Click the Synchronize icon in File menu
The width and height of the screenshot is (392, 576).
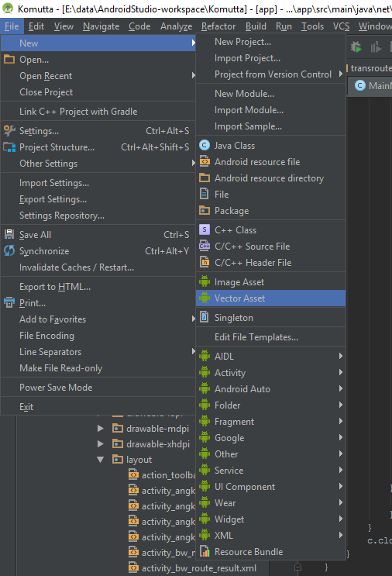click(x=9, y=251)
